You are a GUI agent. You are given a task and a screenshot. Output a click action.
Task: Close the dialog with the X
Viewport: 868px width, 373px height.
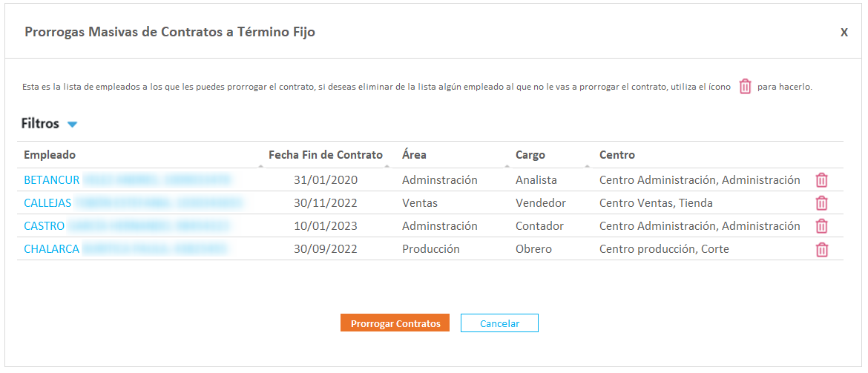point(844,33)
